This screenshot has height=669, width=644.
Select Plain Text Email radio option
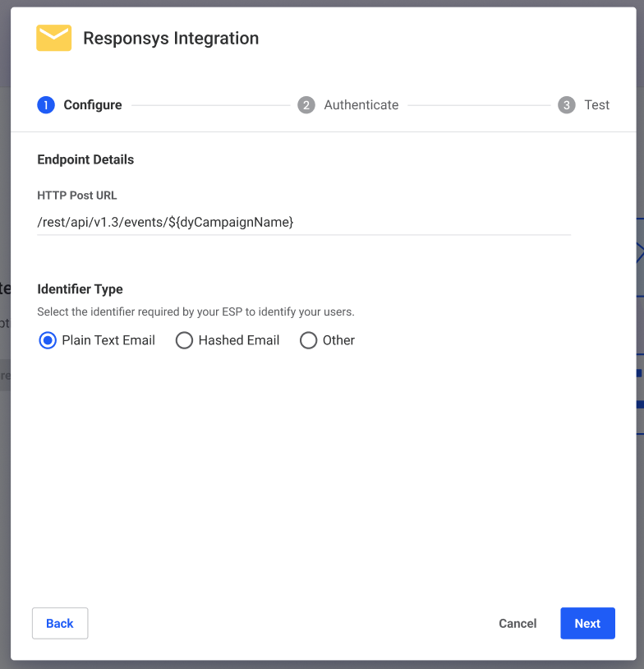click(x=48, y=340)
